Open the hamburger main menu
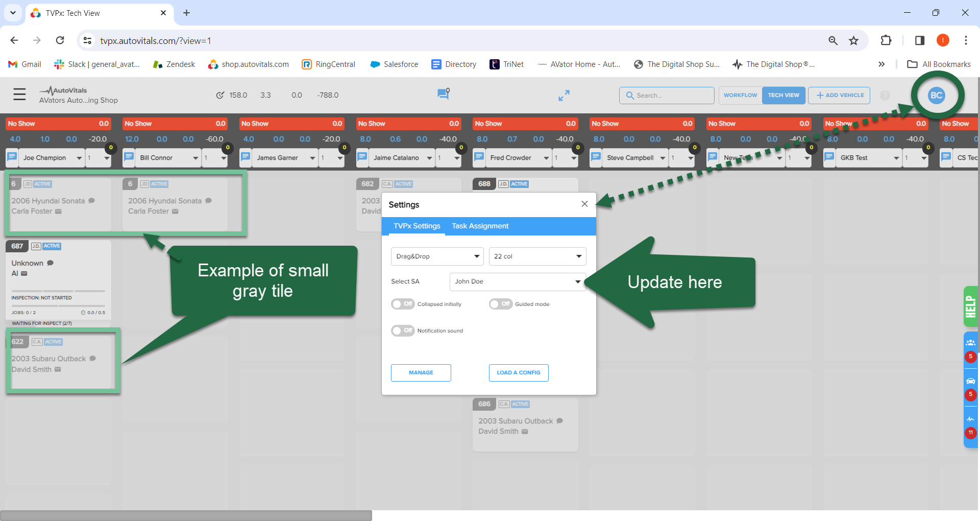Screen dimensions: 980x521 pyautogui.click(x=19, y=94)
